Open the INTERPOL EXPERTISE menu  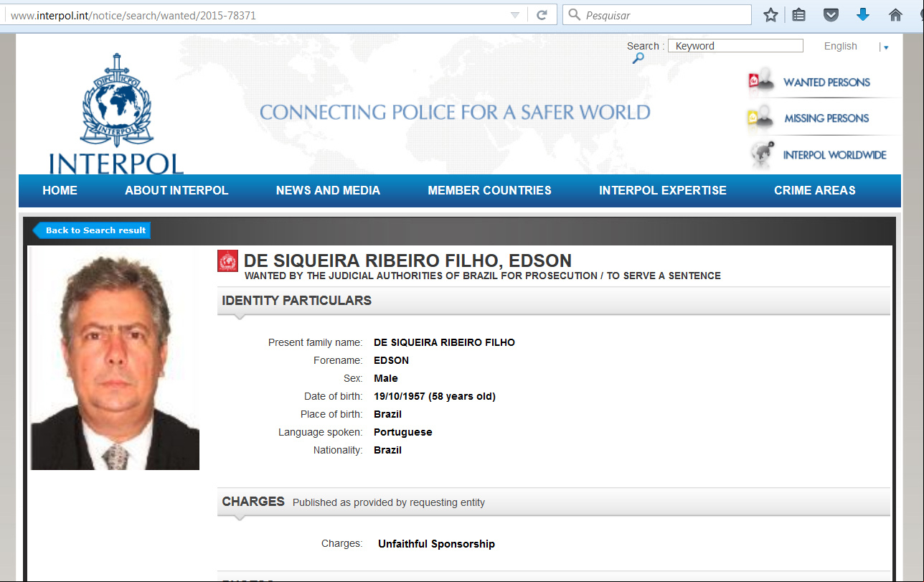pyautogui.click(x=663, y=190)
